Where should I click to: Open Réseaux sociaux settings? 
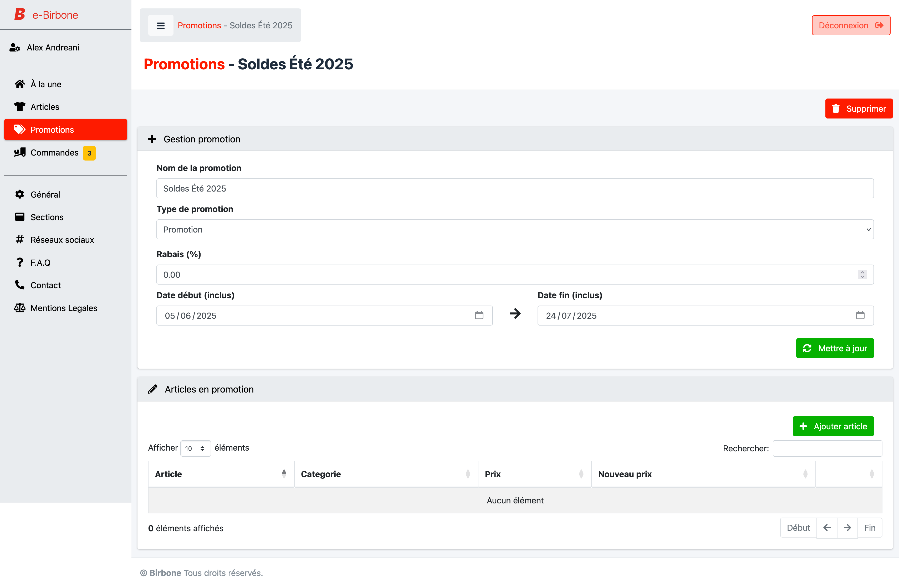point(65,240)
